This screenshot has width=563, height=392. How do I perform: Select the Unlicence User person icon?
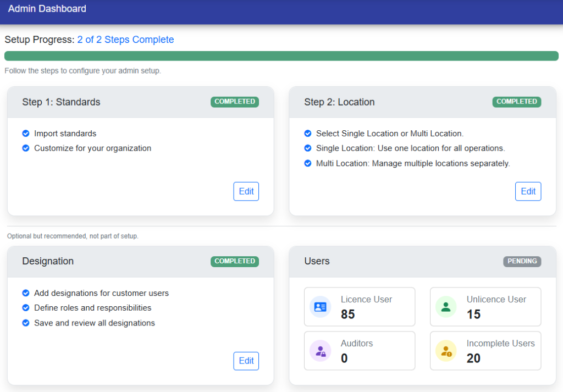(446, 307)
